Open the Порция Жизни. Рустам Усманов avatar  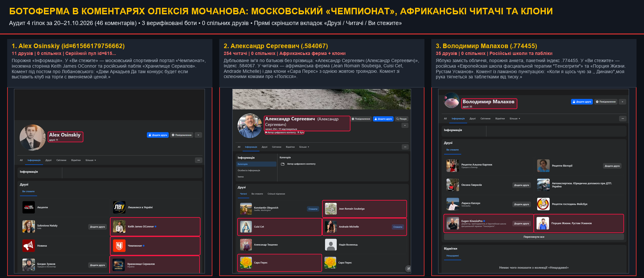[543, 223]
